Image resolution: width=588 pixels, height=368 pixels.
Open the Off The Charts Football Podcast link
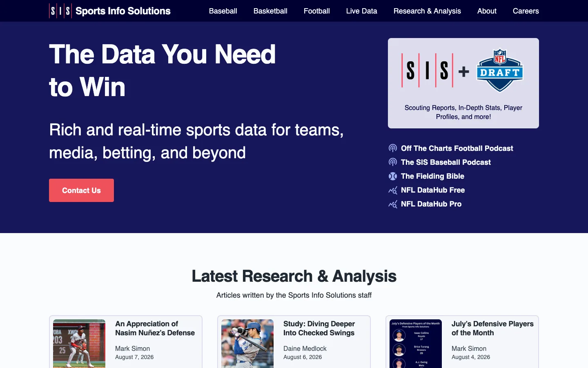point(457,148)
